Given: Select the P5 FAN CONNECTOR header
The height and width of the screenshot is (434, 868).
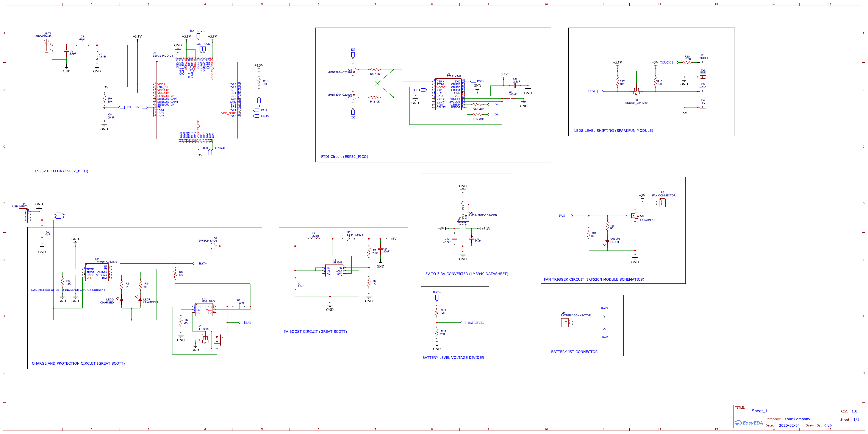Looking at the screenshot, I should coord(662,203).
